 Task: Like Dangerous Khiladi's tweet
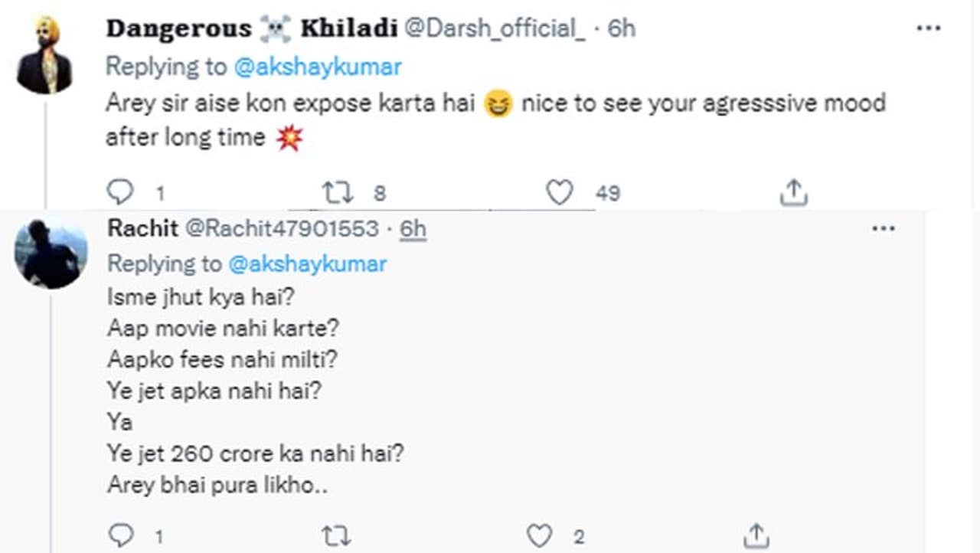coord(560,192)
